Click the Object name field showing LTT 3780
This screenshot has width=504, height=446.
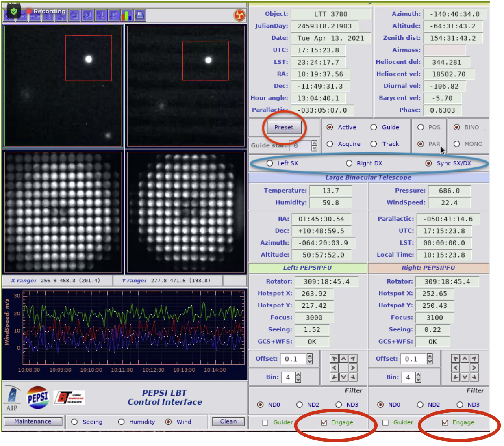330,14
